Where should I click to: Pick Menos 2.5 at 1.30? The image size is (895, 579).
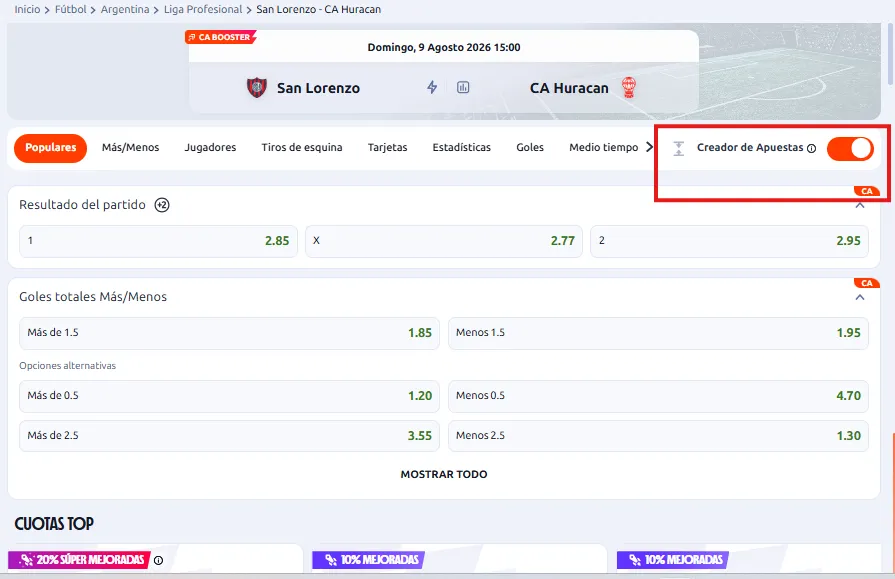tap(658, 436)
